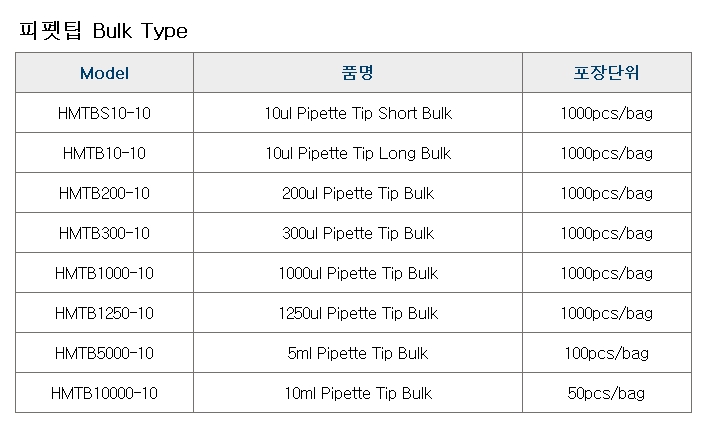The width and height of the screenshot is (709, 426).
Task: Click 10ul Pipette Tip Short Bulk
Action: [x=358, y=113]
